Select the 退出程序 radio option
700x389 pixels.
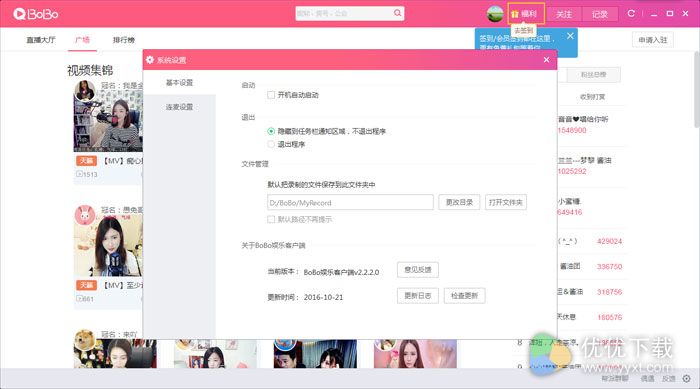(271, 144)
